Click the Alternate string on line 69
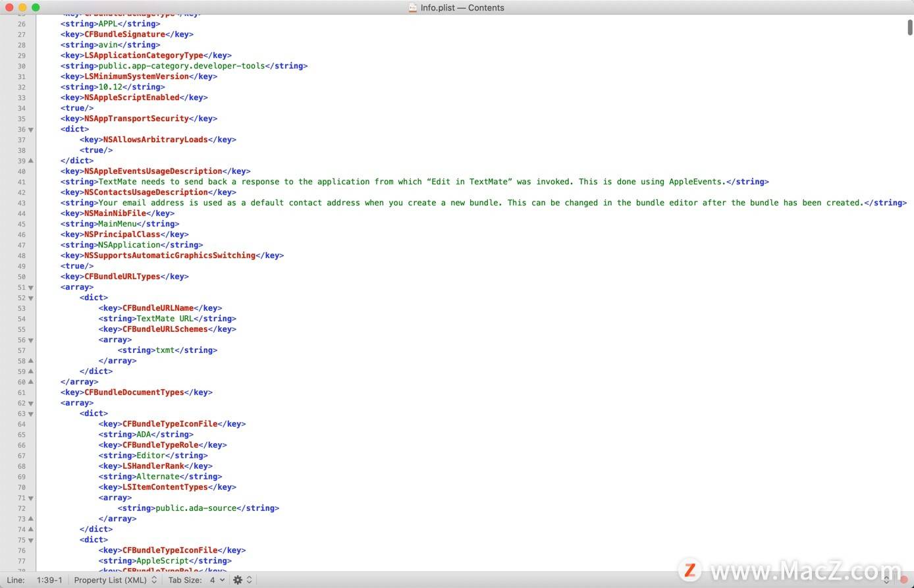Screen dimensions: 914x588 (x=158, y=477)
